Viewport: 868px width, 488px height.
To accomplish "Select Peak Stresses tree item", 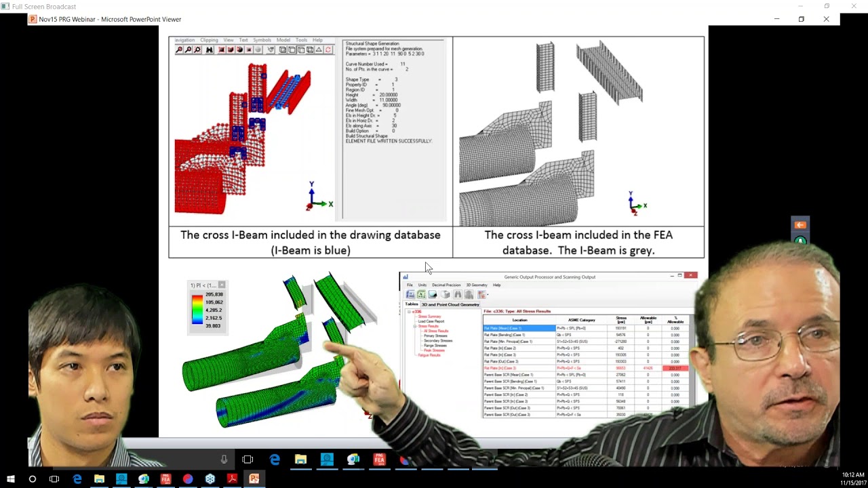I will (x=434, y=350).
